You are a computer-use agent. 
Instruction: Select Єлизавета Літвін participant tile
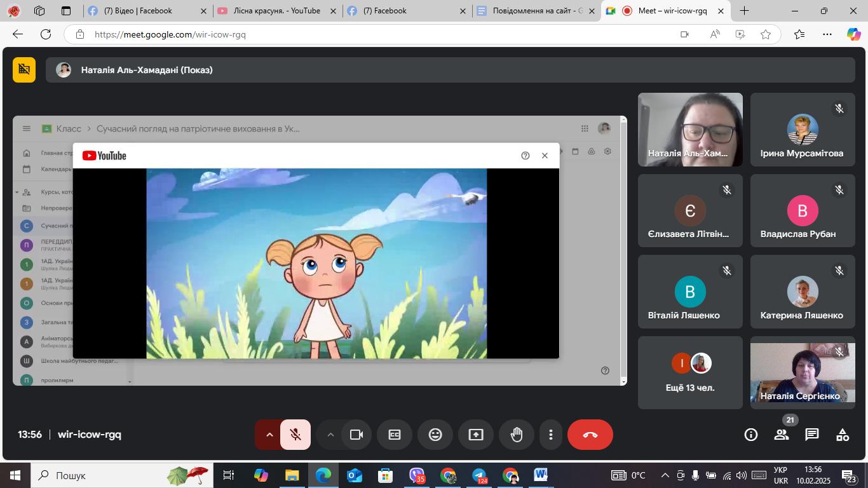coord(690,210)
